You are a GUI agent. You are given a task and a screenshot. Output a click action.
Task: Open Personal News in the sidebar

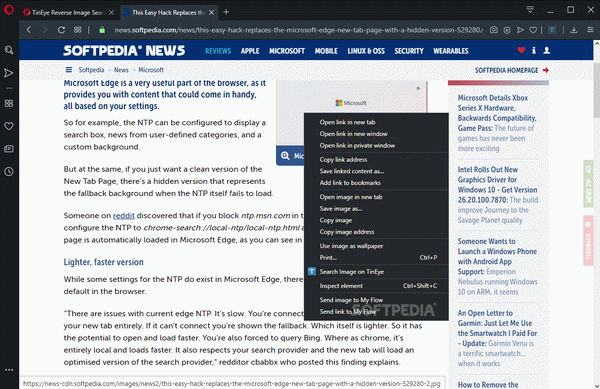click(x=9, y=149)
